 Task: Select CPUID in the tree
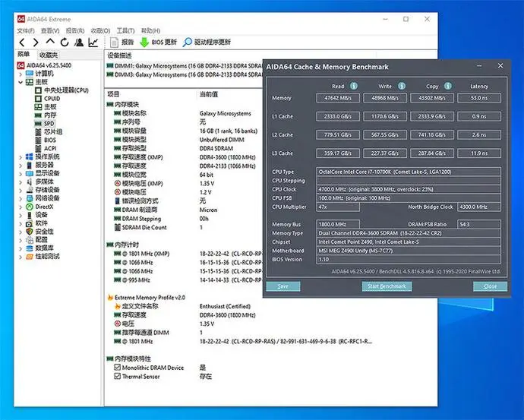pos(52,99)
